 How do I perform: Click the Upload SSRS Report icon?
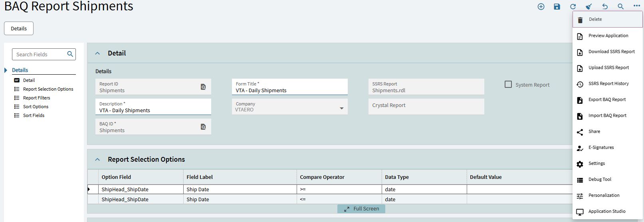click(580, 68)
